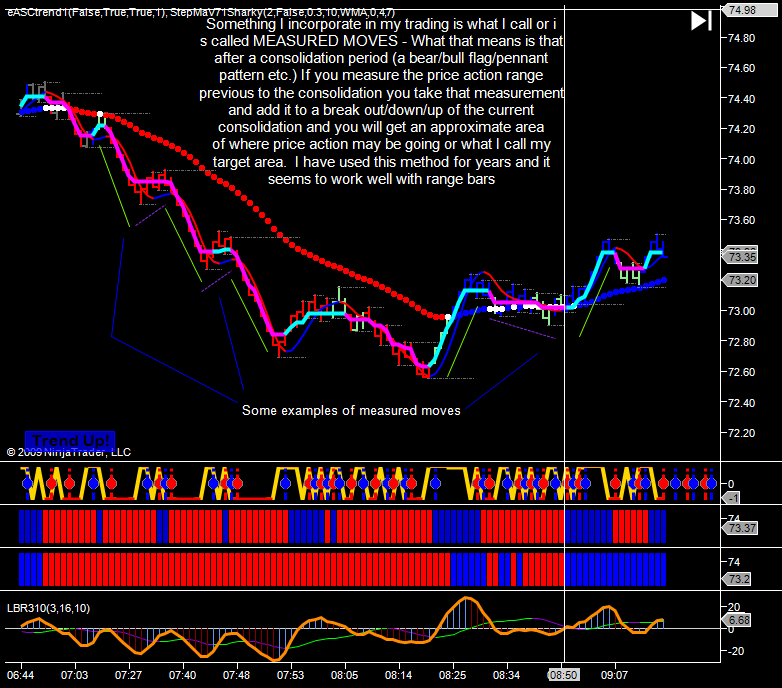Click the NinjaTrader, LLC copyright text
This screenshot has height=688, width=782.
[68, 452]
